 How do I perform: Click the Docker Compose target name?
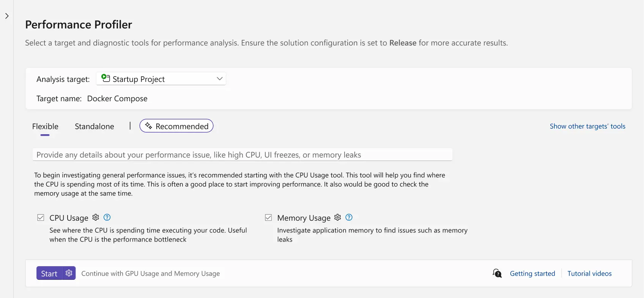click(117, 99)
